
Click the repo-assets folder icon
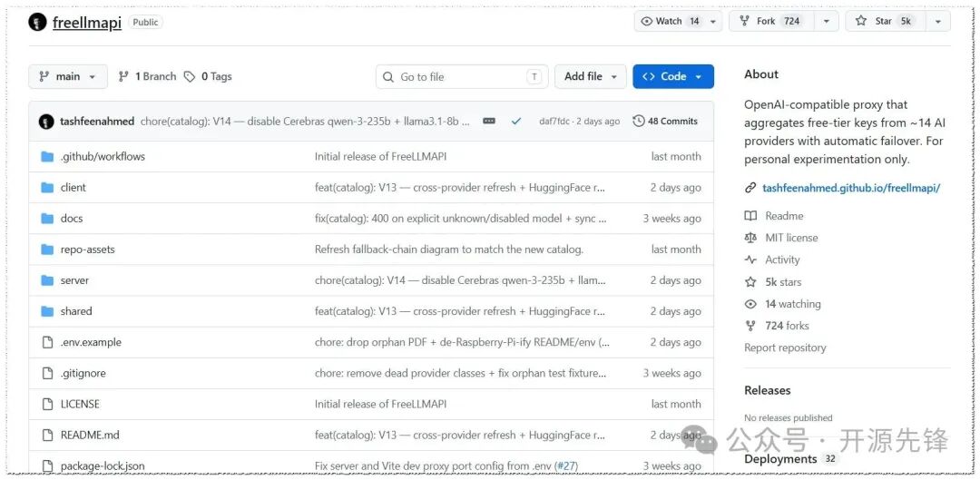47,250
